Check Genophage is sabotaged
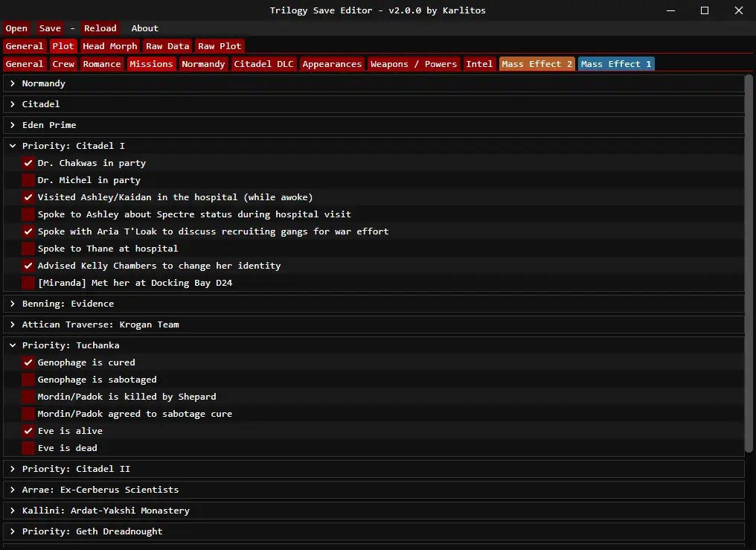This screenshot has height=550, width=756. click(28, 380)
